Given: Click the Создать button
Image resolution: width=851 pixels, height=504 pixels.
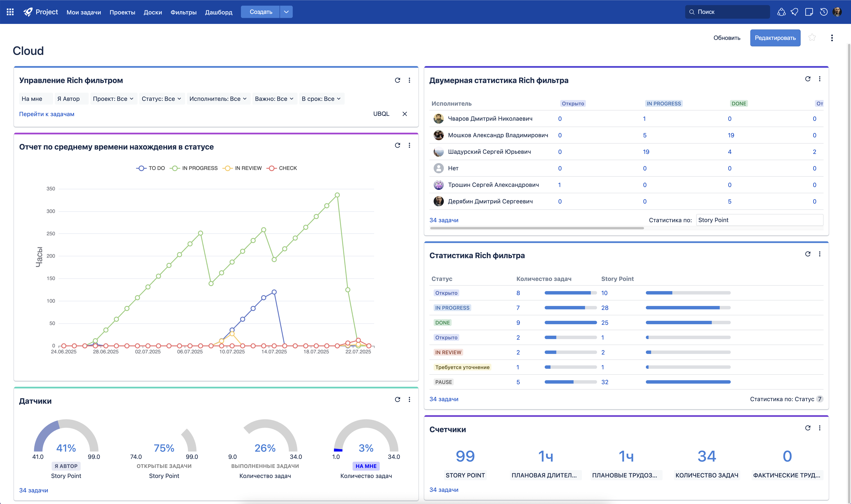Looking at the screenshot, I should [260, 12].
